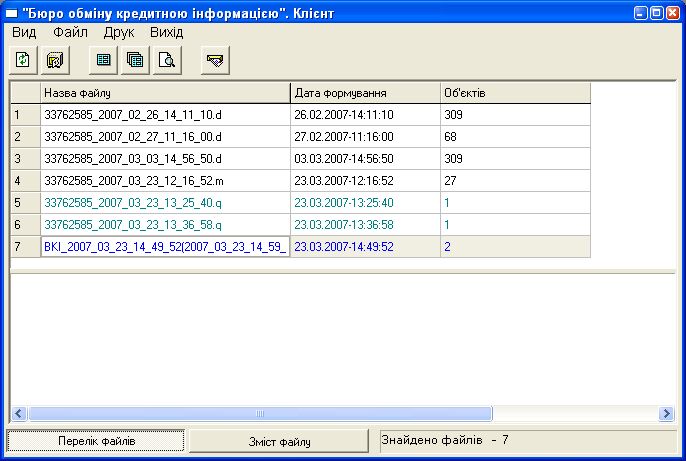Click objects count 2 in row 7

(x=515, y=247)
